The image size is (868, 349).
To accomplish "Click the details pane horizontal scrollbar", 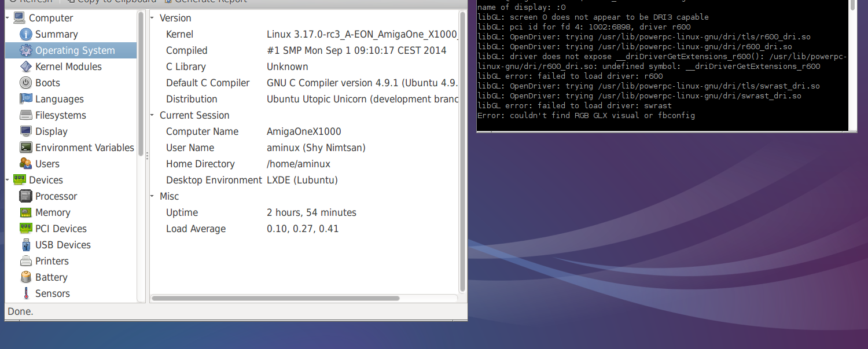I will tap(275, 299).
